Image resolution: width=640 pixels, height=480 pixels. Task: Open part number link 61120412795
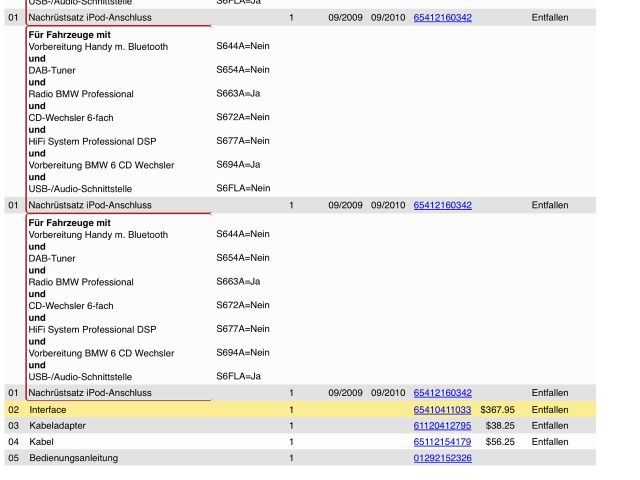pyautogui.click(x=442, y=426)
